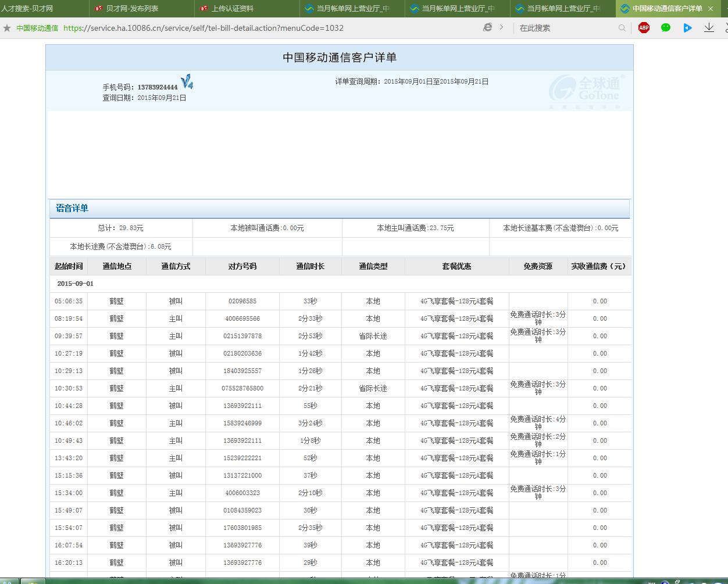This screenshot has height=584, width=728.
Task: Open the 上传认证资料 tab
Action: click(x=233, y=9)
